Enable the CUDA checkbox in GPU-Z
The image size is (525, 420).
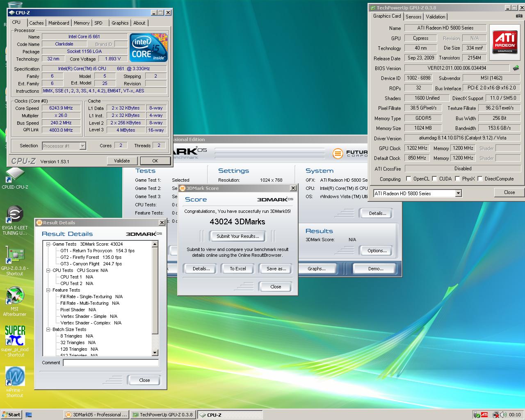pos(434,179)
